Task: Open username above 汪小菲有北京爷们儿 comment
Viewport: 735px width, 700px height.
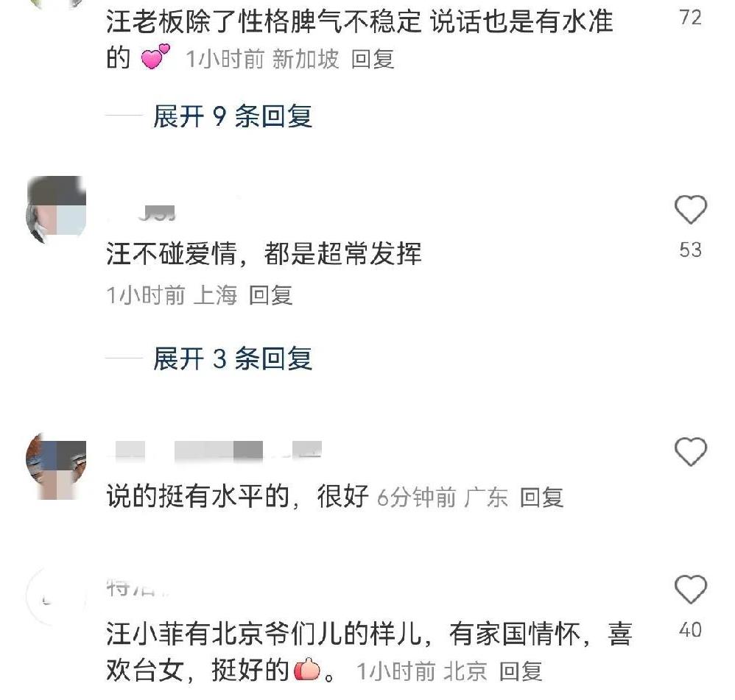Action: coord(137,587)
